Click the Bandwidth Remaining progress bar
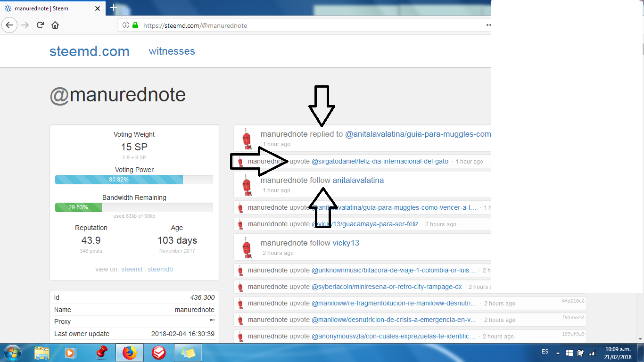The height and width of the screenshot is (362, 644). [134, 207]
